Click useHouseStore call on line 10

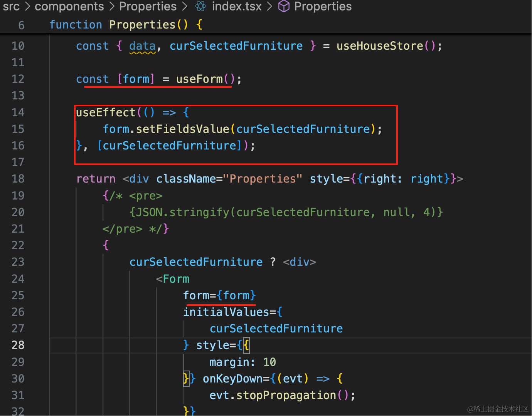[x=386, y=46]
